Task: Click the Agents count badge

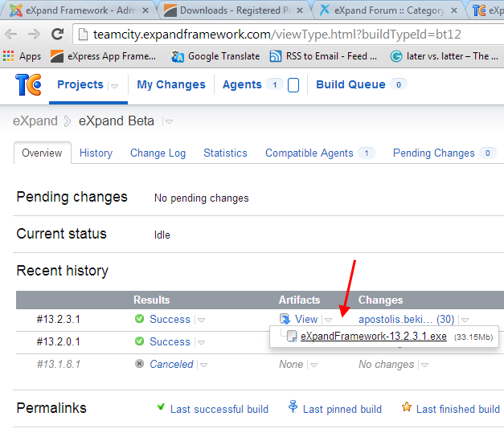Action: (274, 84)
